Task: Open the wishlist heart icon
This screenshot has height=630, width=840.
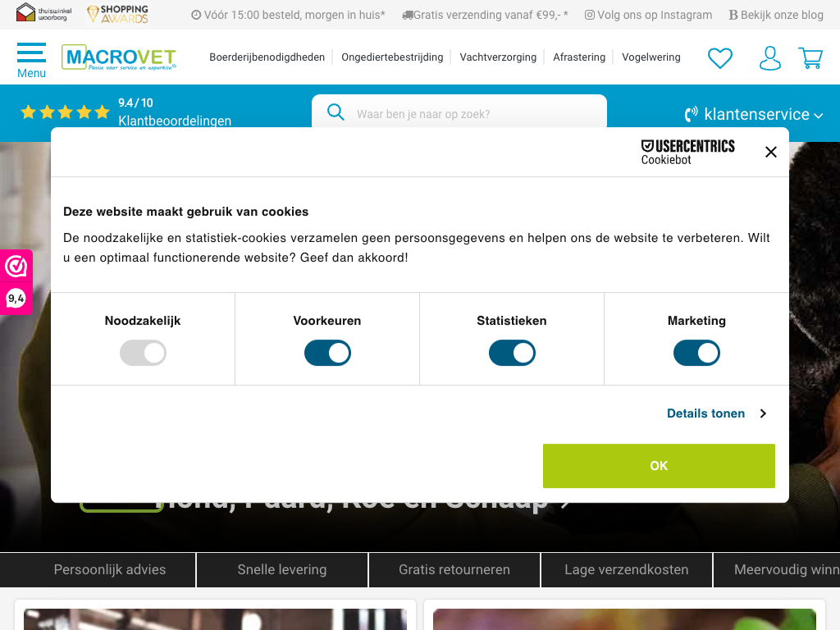Action: [719, 58]
